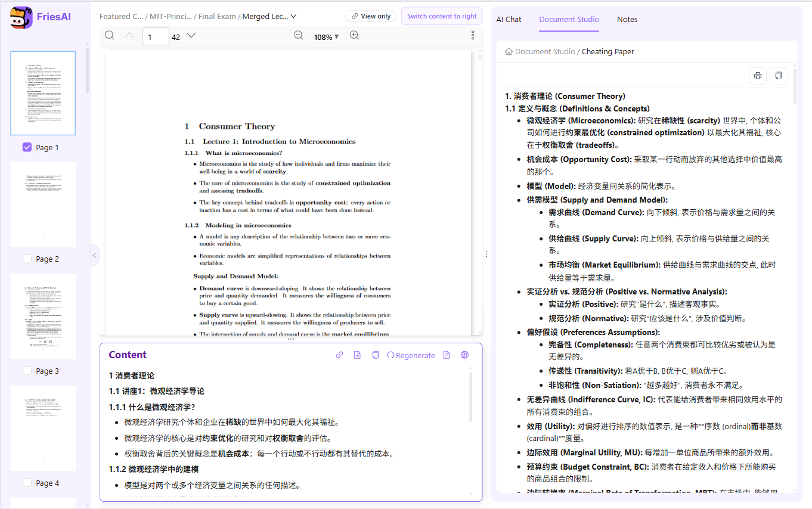Open the Final Exam breadcrumb folder
This screenshot has width=812, height=509.
(x=218, y=17)
